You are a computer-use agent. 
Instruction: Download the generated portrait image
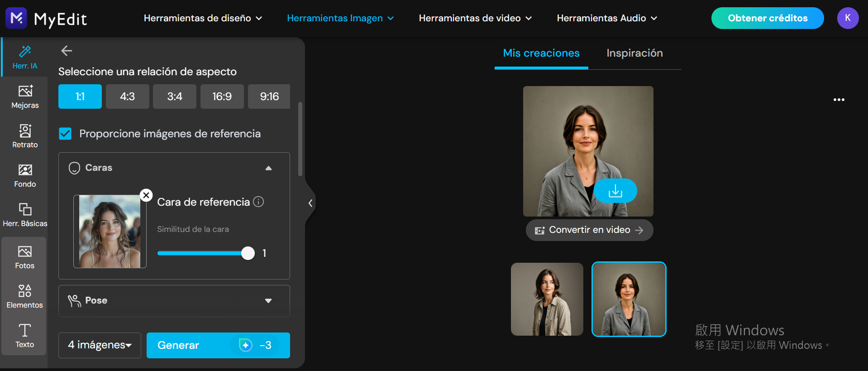point(615,191)
